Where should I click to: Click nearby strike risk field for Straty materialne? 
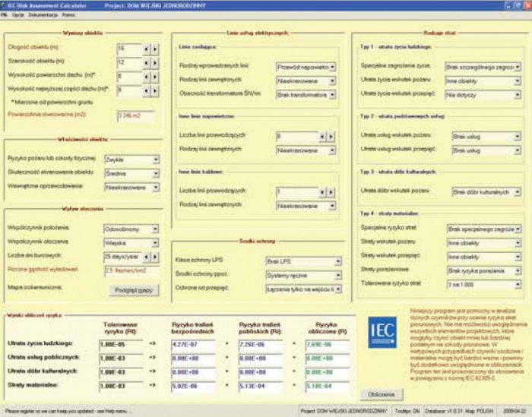pos(260,387)
